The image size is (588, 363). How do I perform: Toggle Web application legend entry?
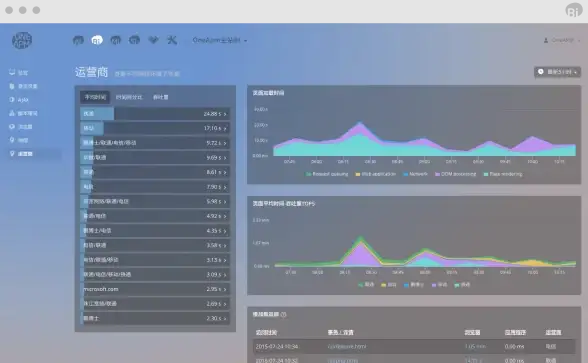coord(375,174)
